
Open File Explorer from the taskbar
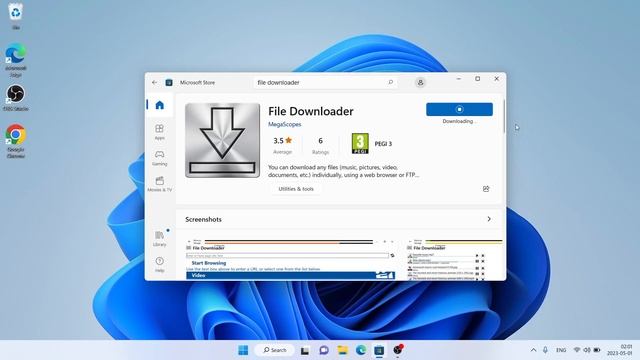342,350
